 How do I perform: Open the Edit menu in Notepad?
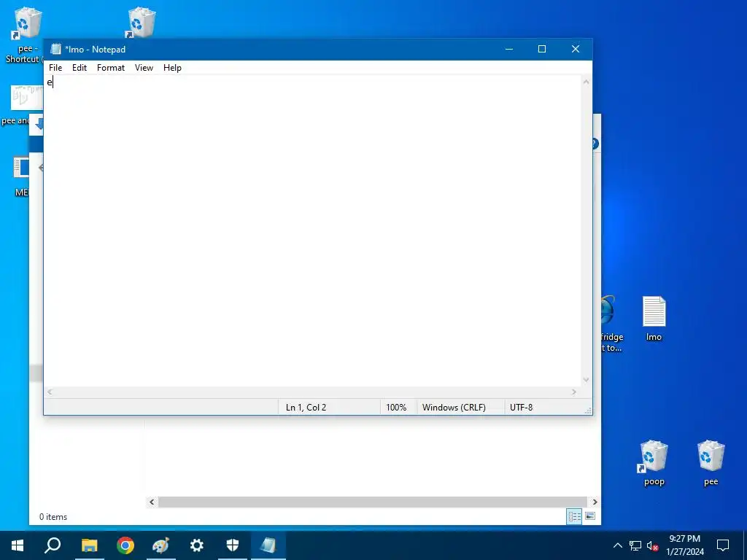[79, 68]
